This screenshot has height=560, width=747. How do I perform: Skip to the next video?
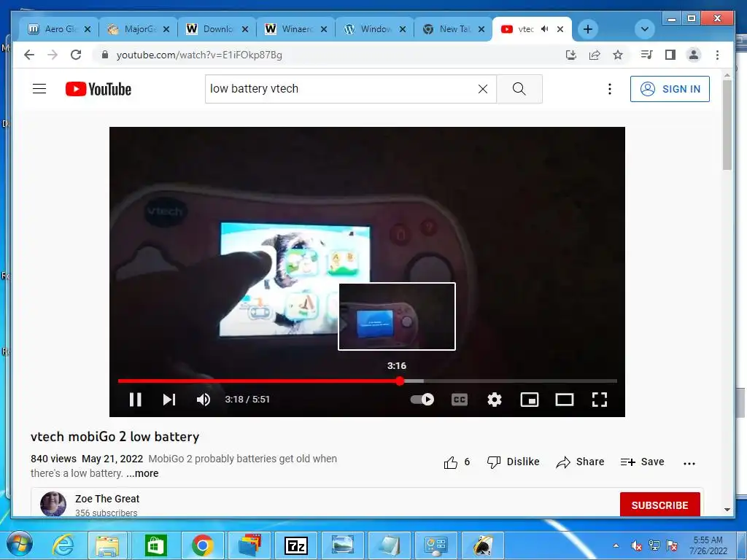(x=169, y=399)
